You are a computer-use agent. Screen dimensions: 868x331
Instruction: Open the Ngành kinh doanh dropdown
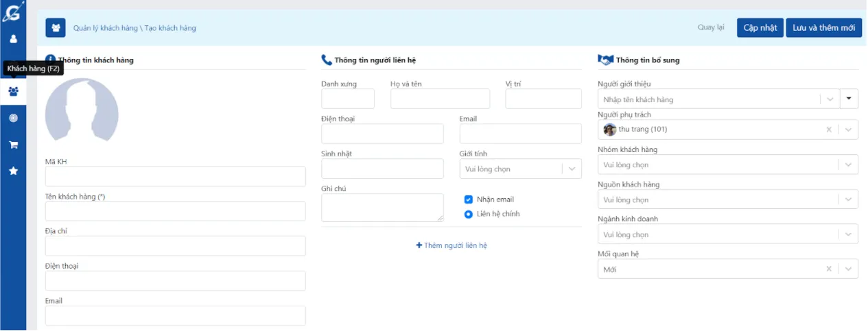click(x=728, y=234)
